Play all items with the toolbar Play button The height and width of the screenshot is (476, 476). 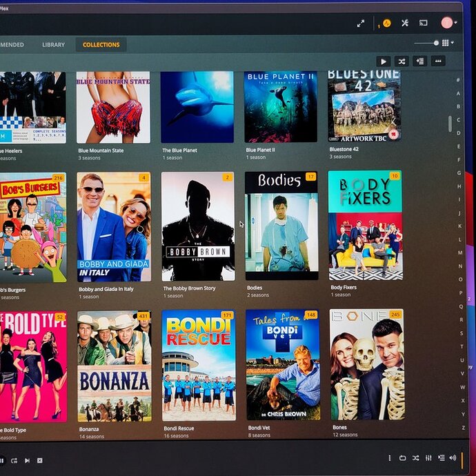384,61
